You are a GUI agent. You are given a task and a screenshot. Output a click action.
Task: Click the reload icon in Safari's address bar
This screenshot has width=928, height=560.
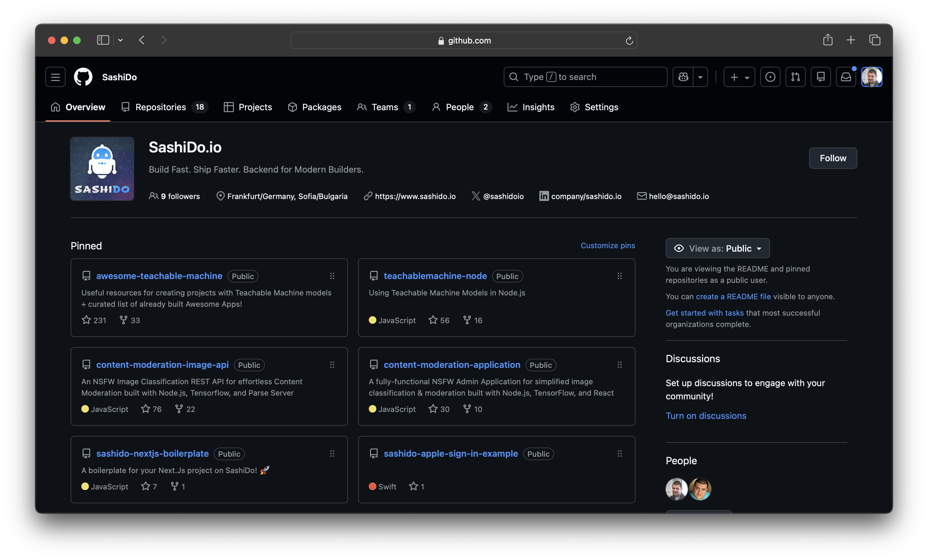pyautogui.click(x=629, y=40)
